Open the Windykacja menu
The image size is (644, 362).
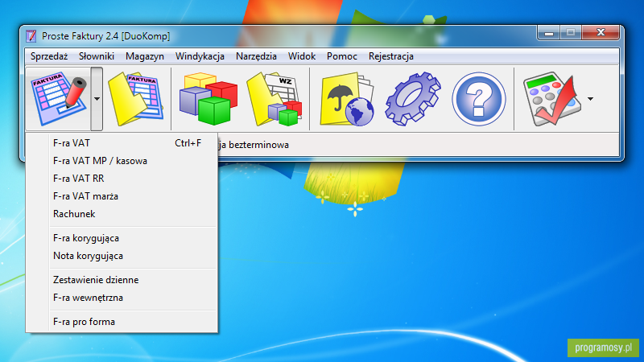(200, 56)
